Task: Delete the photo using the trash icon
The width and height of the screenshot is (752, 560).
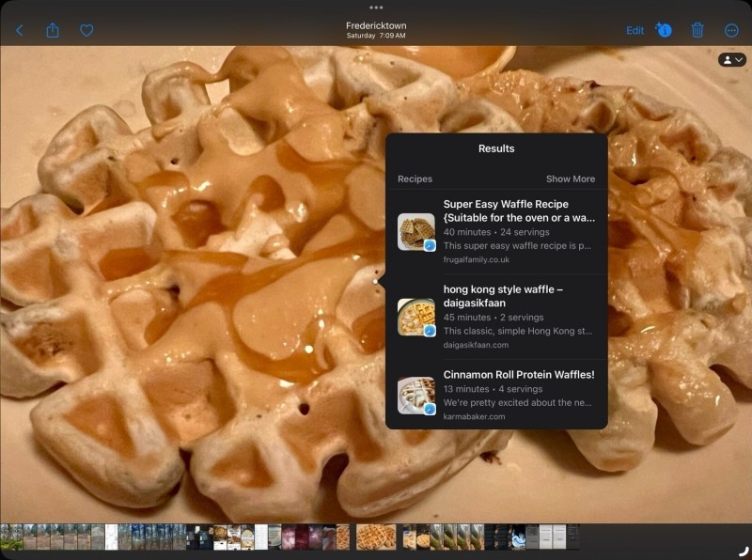Action: (x=697, y=30)
